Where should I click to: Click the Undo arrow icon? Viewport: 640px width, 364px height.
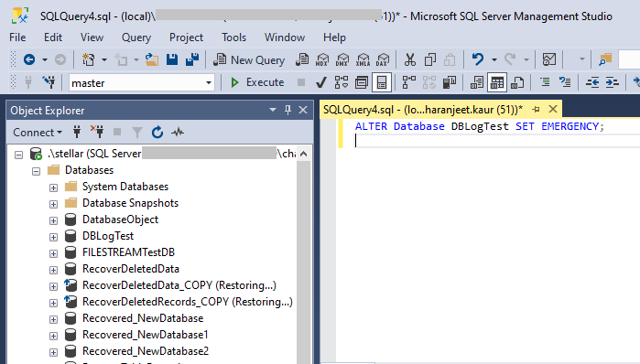coord(478,59)
